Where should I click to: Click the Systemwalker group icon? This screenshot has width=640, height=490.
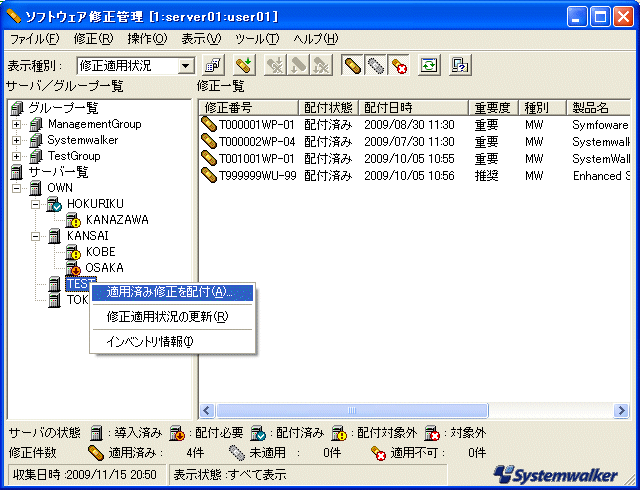(x=36, y=140)
